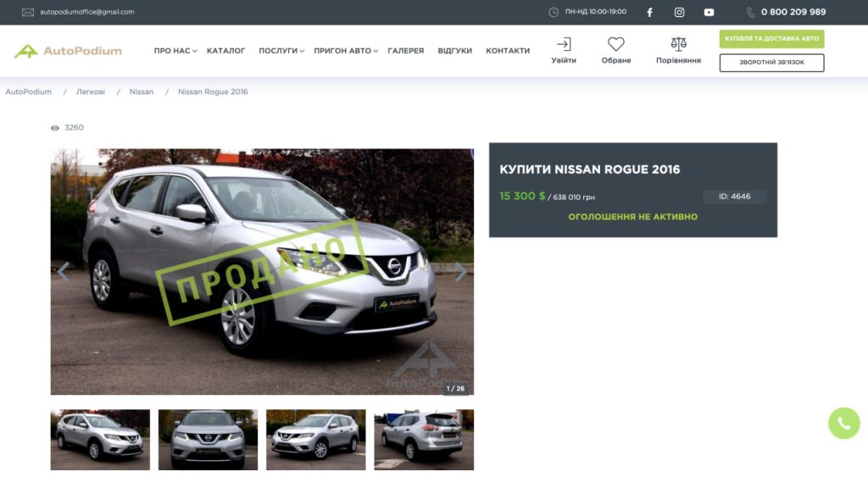
Task: Open the КОНТАКТИ menu item
Action: pyautogui.click(x=508, y=51)
